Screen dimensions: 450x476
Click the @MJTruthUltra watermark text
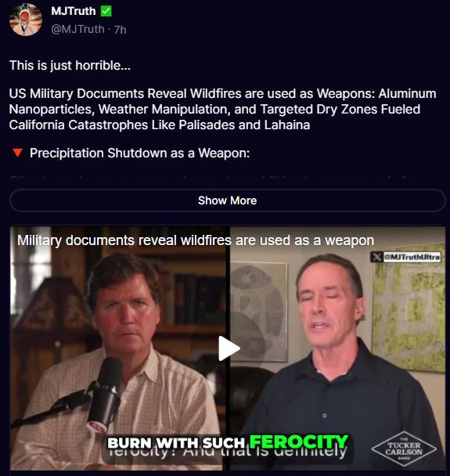pos(412,257)
